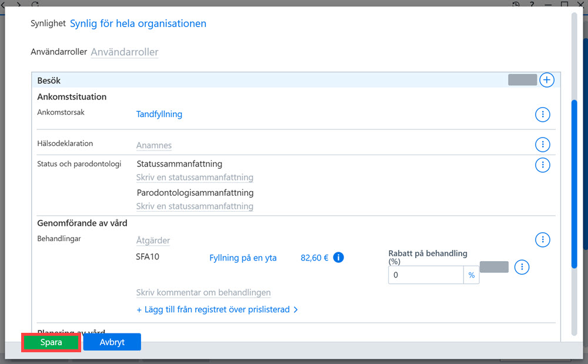This screenshot has width=588, height=364.
Task: Click the plus icon in Besök header
Action: click(x=547, y=80)
